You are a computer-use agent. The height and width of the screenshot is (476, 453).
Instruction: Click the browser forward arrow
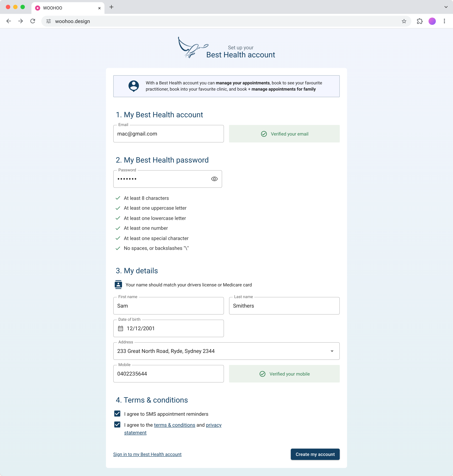(21, 21)
